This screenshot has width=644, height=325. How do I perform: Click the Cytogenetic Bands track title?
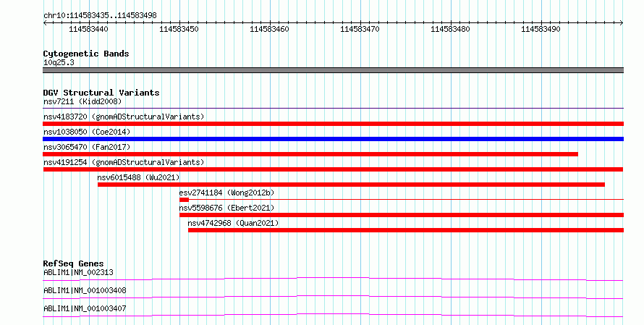tap(86, 54)
